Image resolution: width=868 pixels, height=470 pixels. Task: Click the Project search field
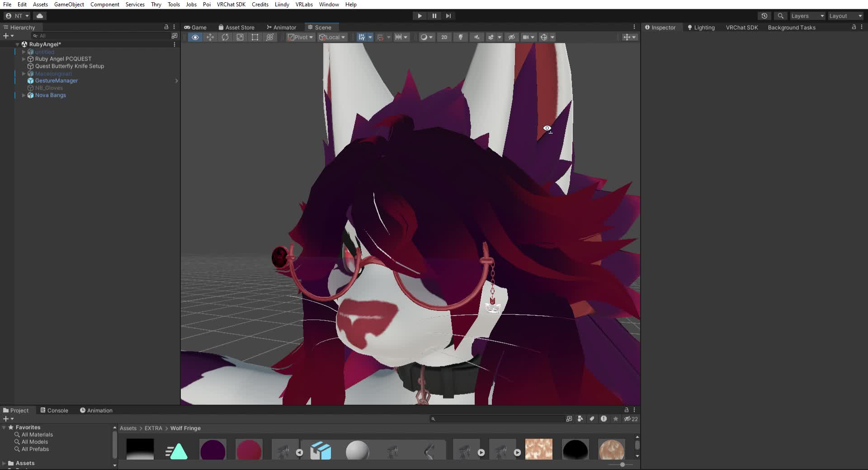pyautogui.click(x=496, y=419)
